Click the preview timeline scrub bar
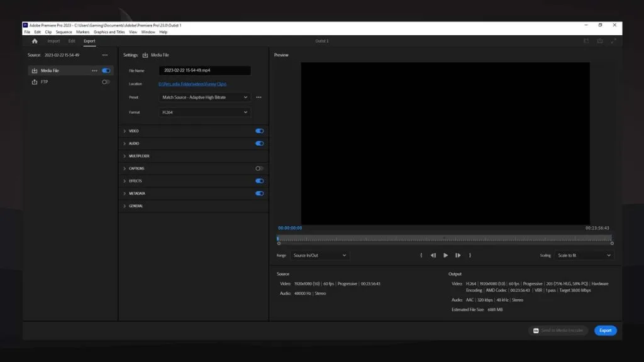 click(x=445, y=238)
